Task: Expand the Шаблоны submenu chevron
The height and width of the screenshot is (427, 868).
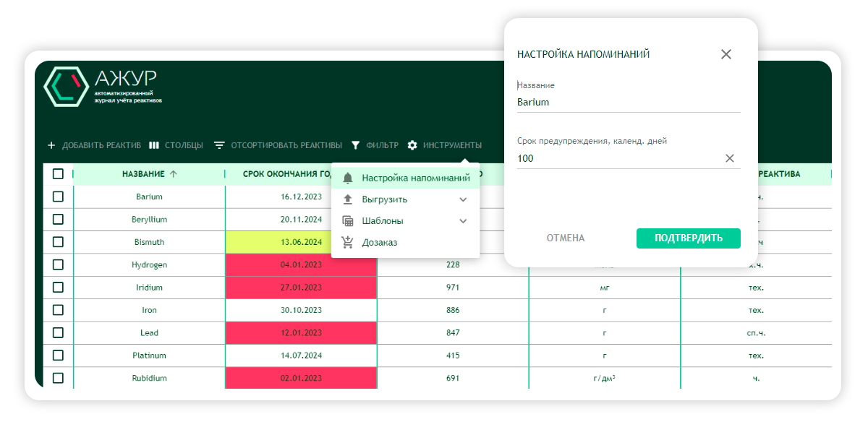Action: point(463,221)
